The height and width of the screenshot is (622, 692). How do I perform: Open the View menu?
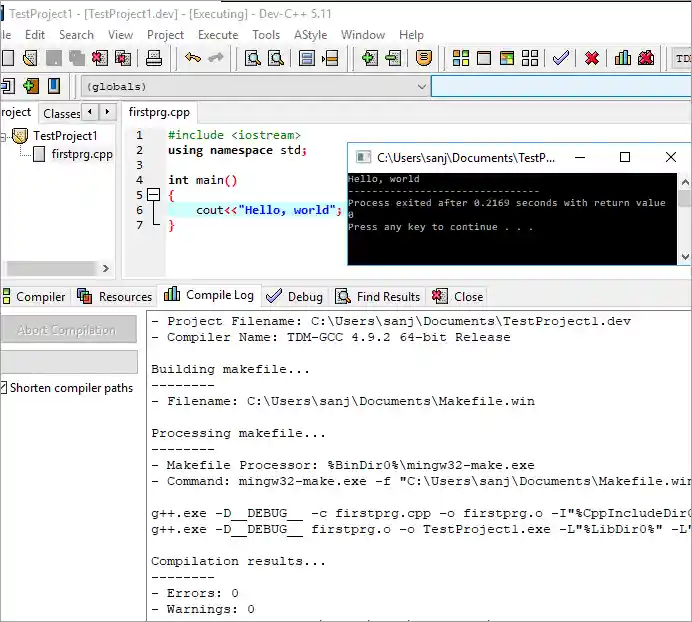point(120,35)
